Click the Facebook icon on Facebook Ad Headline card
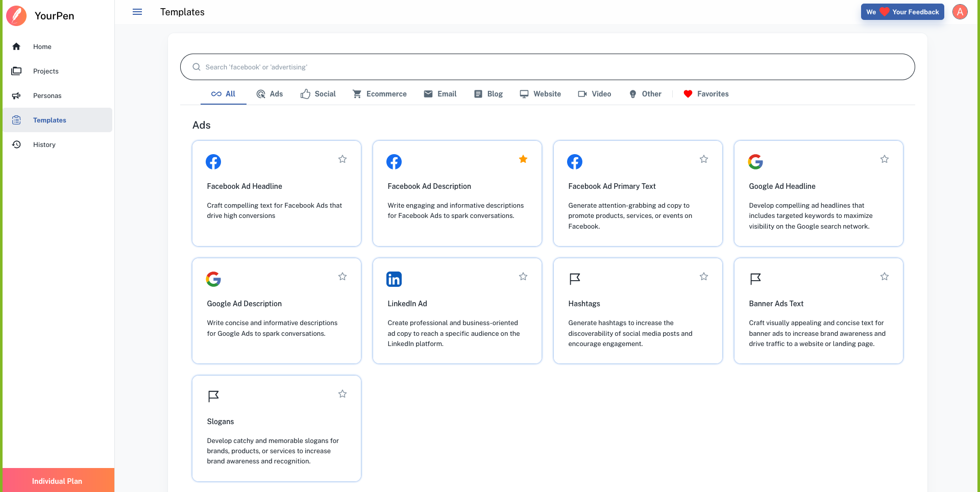Image resolution: width=980 pixels, height=492 pixels. pyautogui.click(x=213, y=162)
